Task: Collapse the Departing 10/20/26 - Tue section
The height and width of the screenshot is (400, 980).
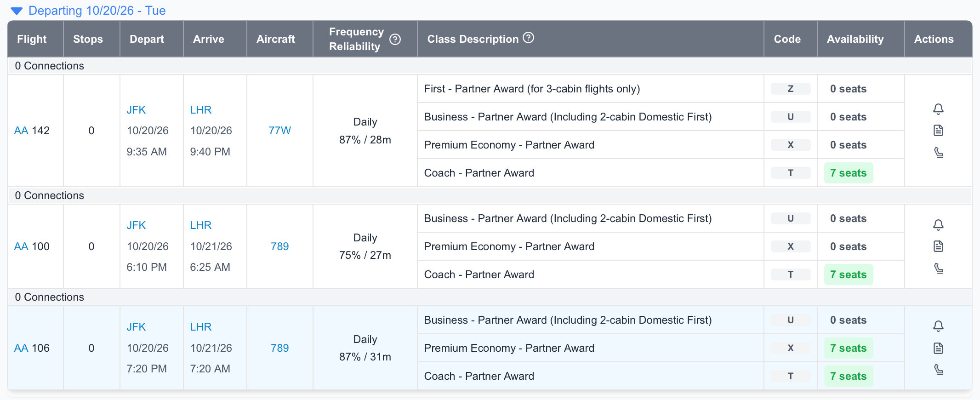Action: coord(17,11)
